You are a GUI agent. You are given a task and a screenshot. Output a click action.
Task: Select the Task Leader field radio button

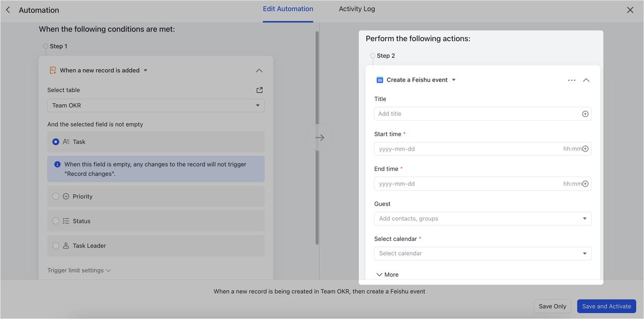[56, 246]
